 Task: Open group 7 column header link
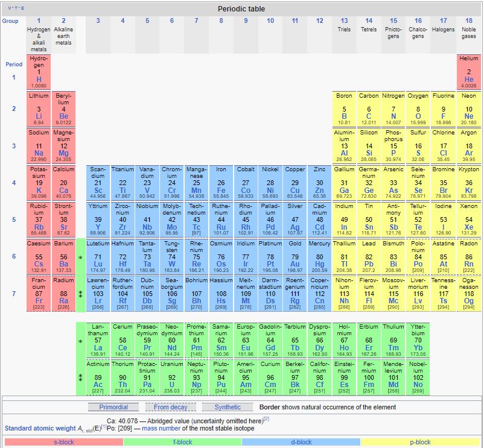pyautogui.click(x=196, y=21)
